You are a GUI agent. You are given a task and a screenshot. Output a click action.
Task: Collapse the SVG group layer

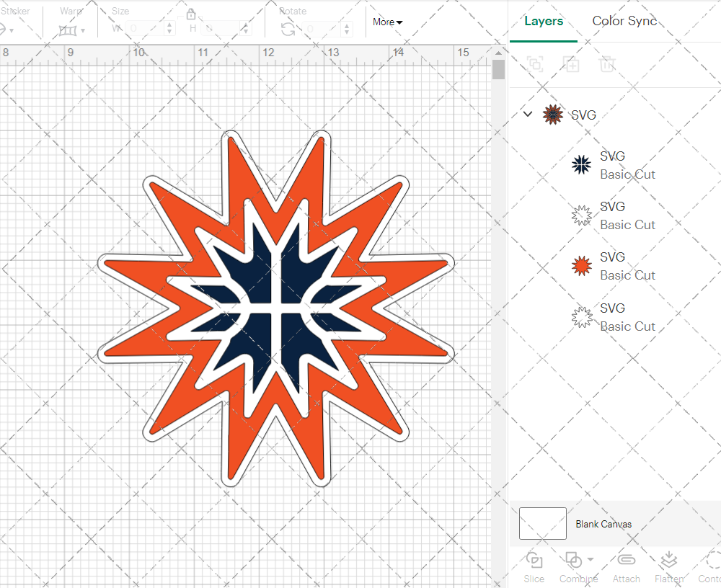coord(528,114)
